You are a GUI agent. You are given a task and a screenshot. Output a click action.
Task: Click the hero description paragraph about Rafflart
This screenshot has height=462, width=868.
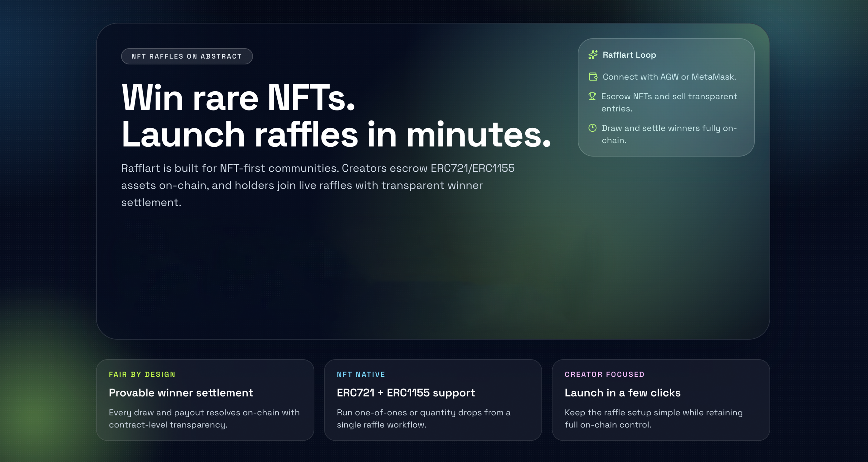(x=318, y=185)
